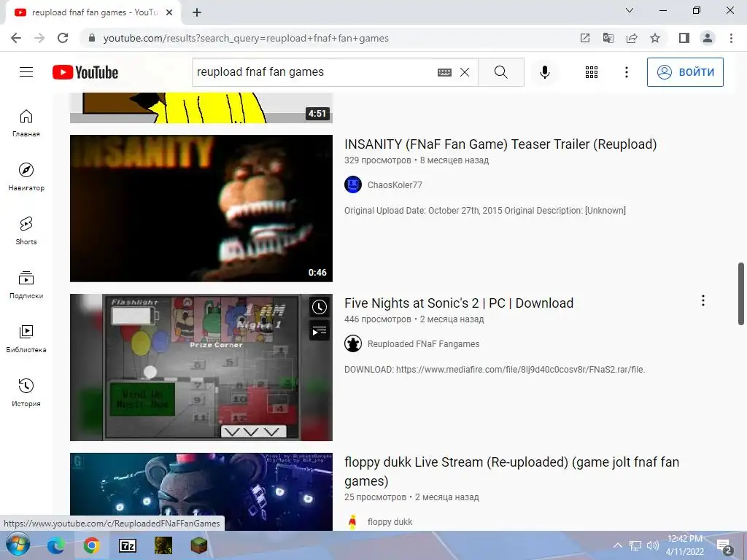Open the tab search dropdown chevron
This screenshot has width=747, height=560.
point(630,10)
